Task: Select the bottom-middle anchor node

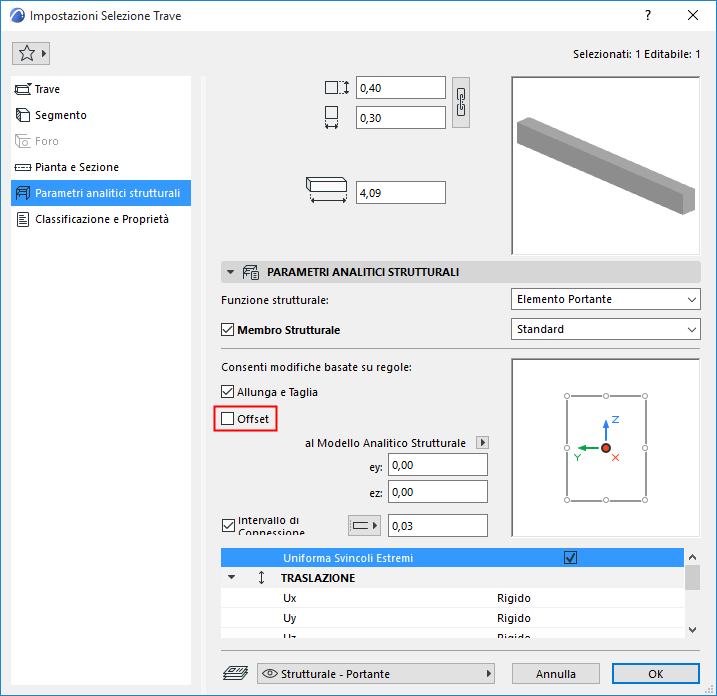Action: point(606,500)
